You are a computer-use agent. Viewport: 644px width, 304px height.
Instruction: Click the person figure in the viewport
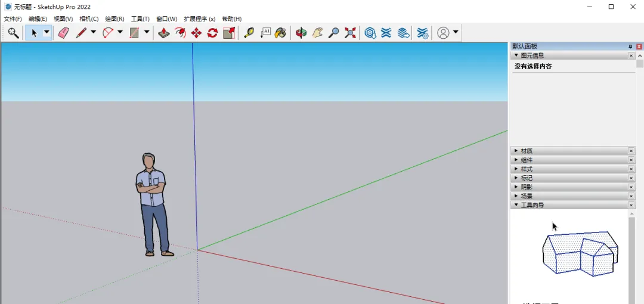(x=153, y=204)
